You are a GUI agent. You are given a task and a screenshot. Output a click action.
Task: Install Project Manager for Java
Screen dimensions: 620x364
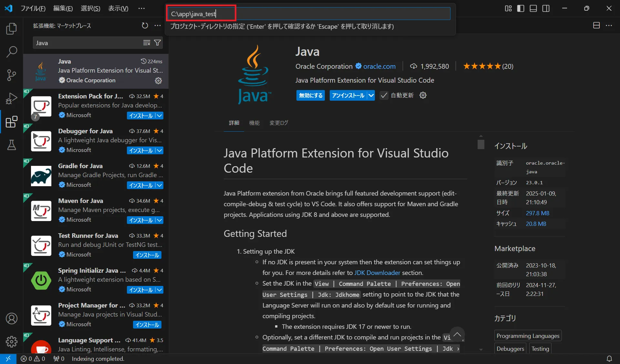pyautogui.click(x=147, y=325)
